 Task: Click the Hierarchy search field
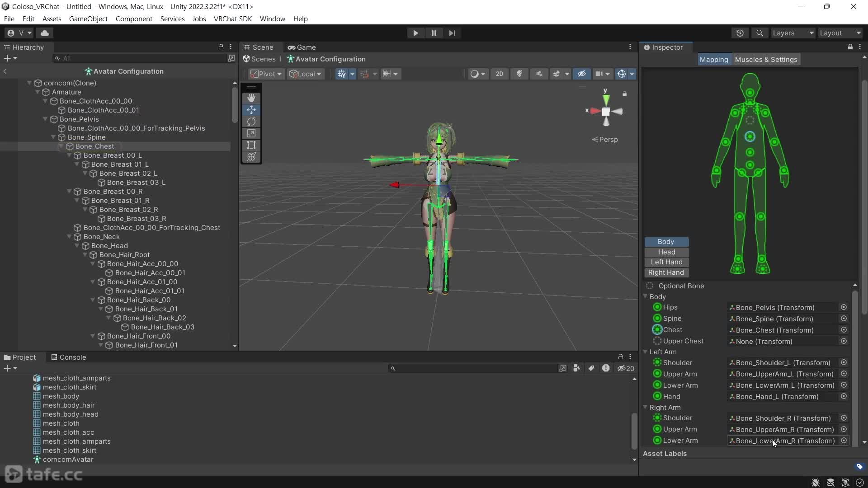[x=140, y=58]
